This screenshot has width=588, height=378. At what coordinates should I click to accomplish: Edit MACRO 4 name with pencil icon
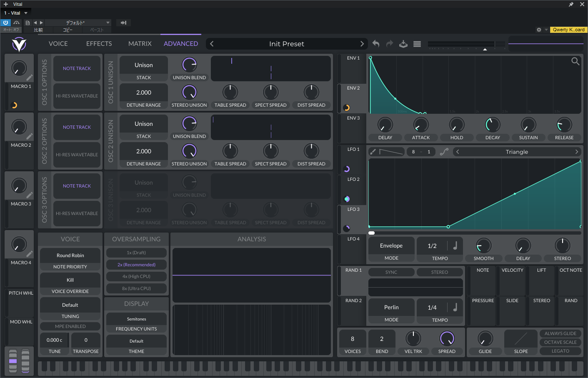pyautogui.click(x=30, y=254)
